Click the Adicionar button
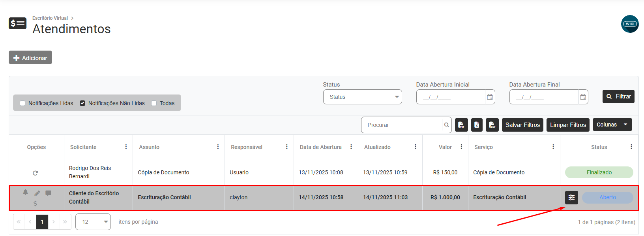The image size is (644, 236). click(x=30, y=58)
